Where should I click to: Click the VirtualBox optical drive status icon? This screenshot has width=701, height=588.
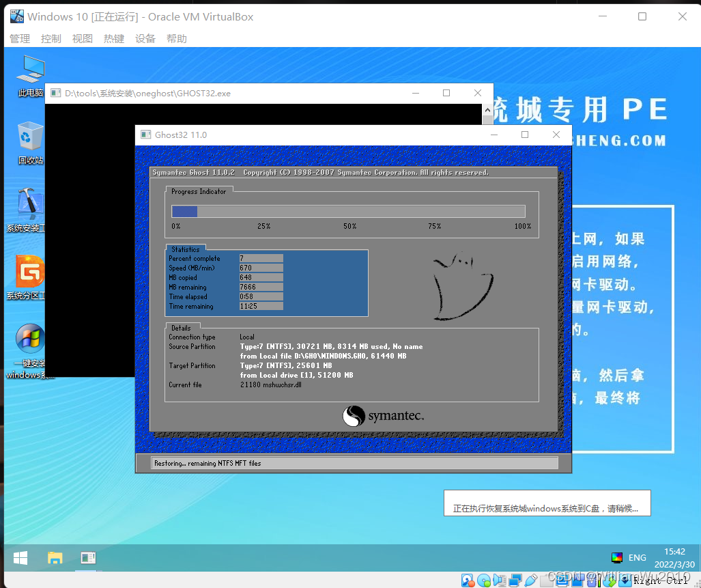coord(484,580)
